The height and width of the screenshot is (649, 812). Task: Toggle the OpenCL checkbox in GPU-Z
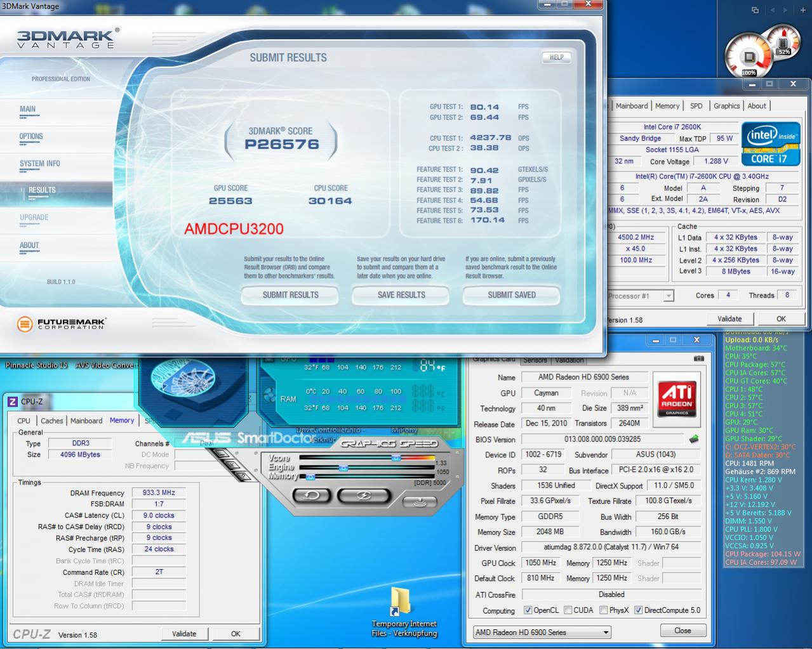528,610
